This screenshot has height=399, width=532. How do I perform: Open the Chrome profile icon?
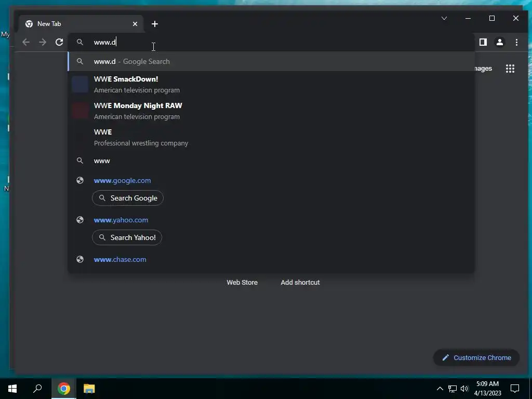pyautogui.click(x=500, y=42)
